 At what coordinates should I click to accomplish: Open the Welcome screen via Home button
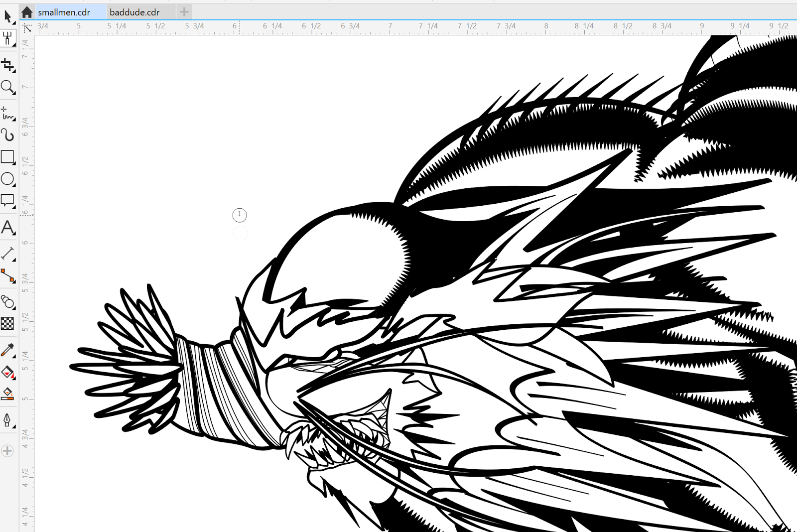coord(26,11)
